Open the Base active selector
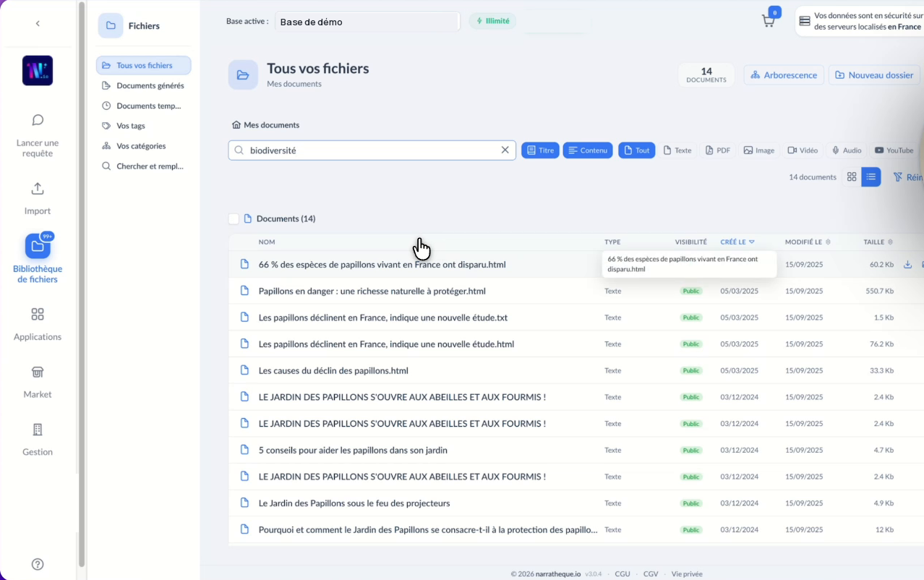Viewport: 924px width, 580px height. pyautogui.click(x=367, y=22)
